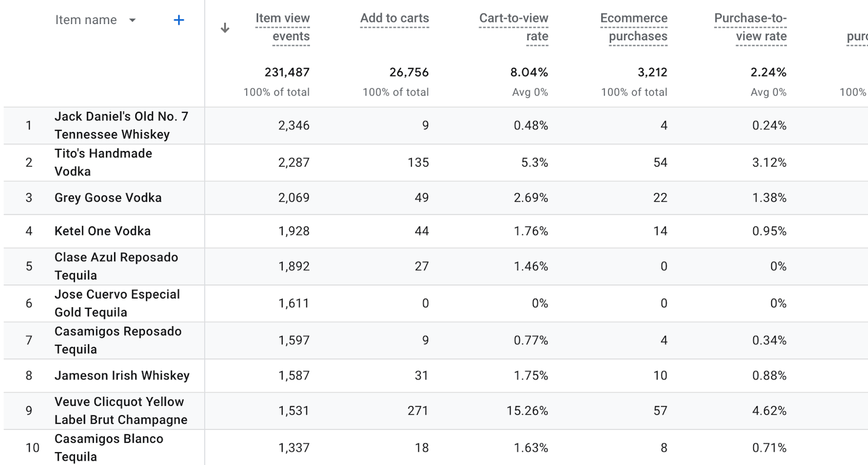868x465 pixels.
Task: Select Grey Goose Vodka item
Action: pos(108,197)
